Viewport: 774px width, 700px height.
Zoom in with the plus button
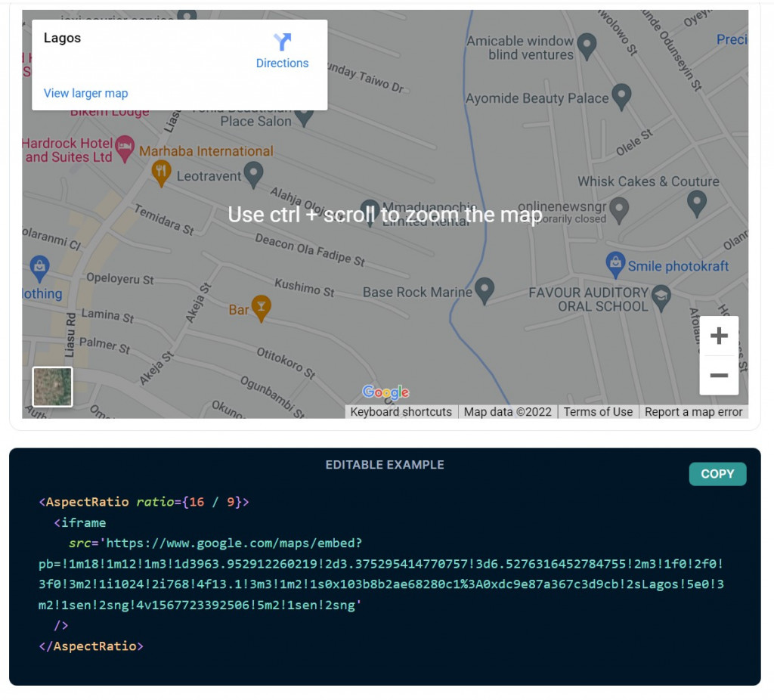(x=719, y=336)
